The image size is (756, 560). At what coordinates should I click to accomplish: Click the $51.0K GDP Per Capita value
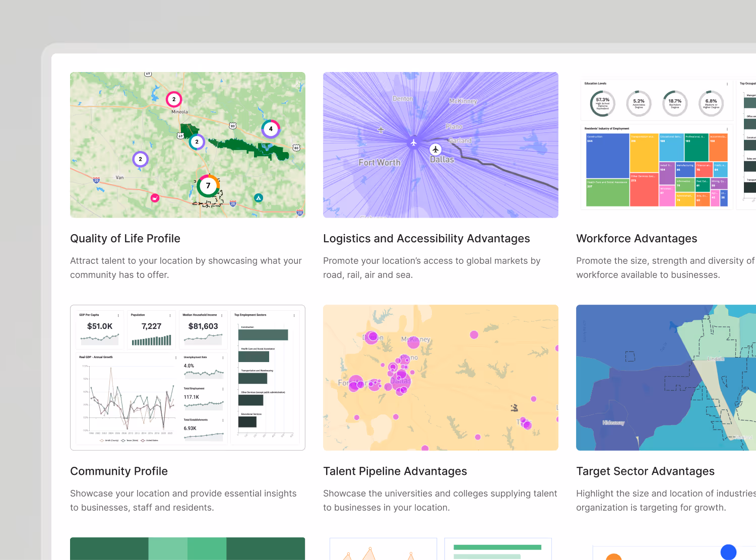point(100,326)
